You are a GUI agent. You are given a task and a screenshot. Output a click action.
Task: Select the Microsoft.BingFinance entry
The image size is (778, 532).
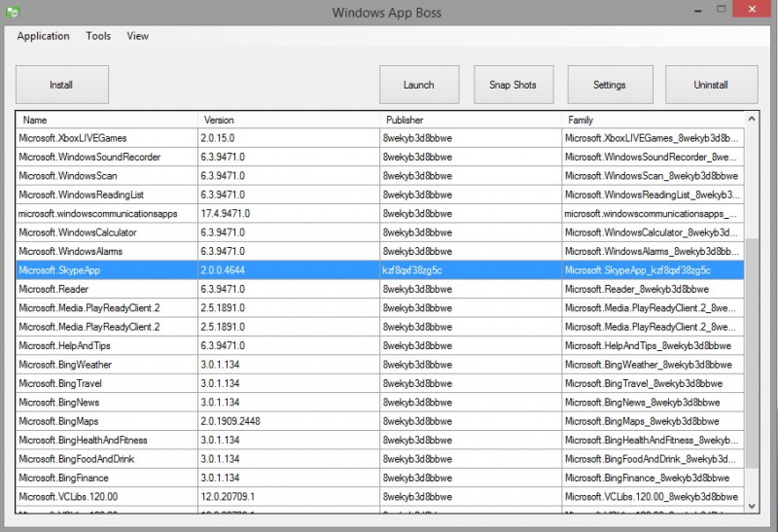380,478
